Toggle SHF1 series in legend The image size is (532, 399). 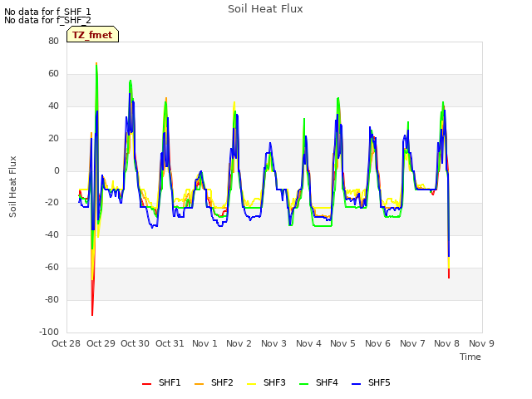click(x=161, y=382)
